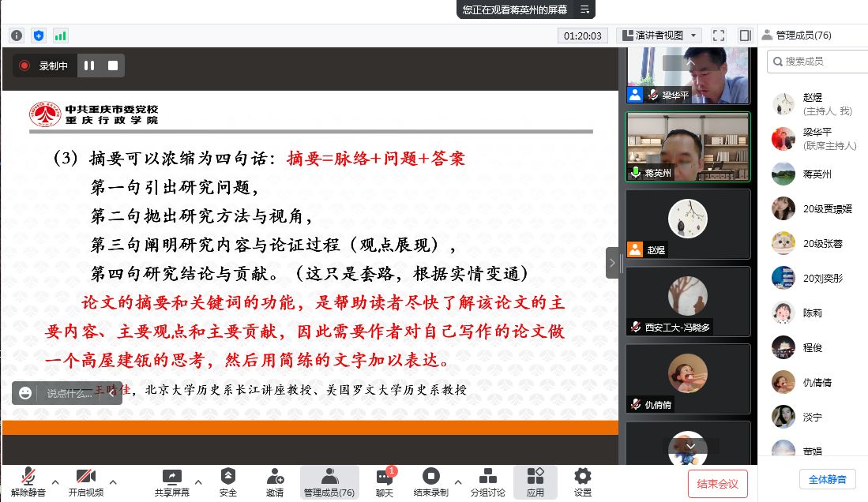Enter full screen mode

[718, 36]
